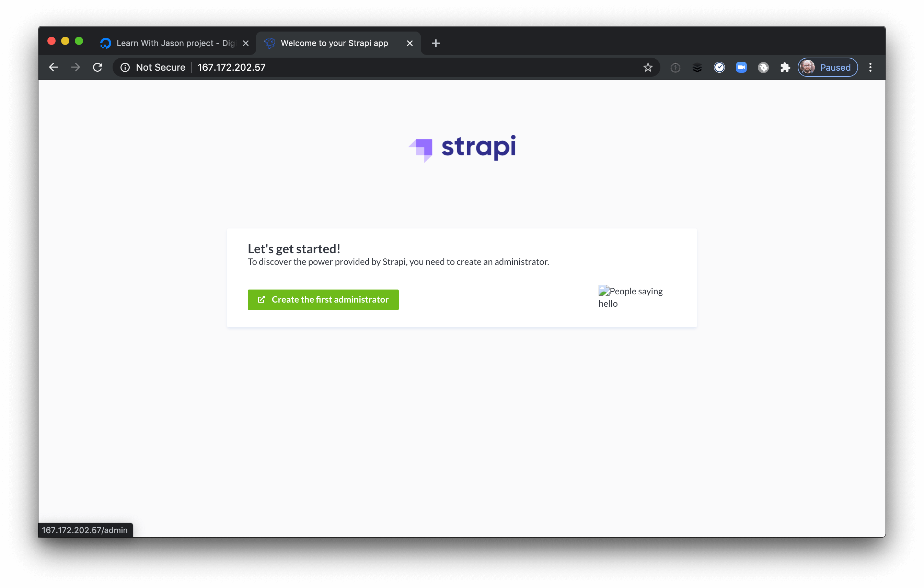The image size is (924, 588).
Task: Open the 1Password extension icon
Action: coord(675,67)
